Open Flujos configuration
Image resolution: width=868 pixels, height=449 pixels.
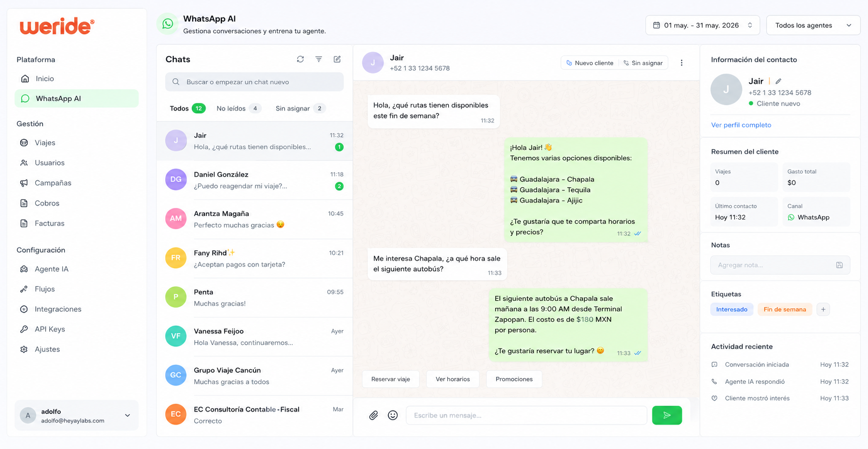click(x=77, y=289)
